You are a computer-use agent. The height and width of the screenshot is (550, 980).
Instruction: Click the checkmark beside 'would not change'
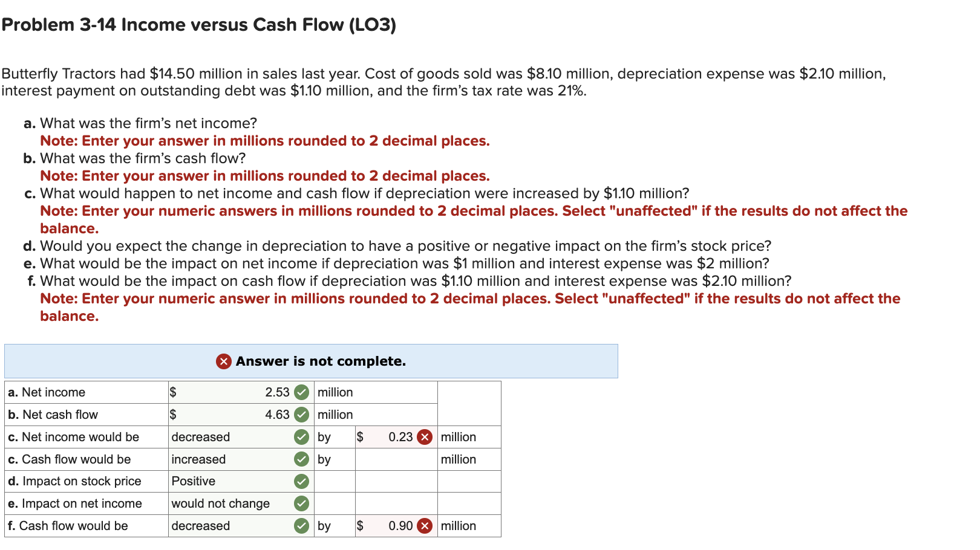point(301,503)
